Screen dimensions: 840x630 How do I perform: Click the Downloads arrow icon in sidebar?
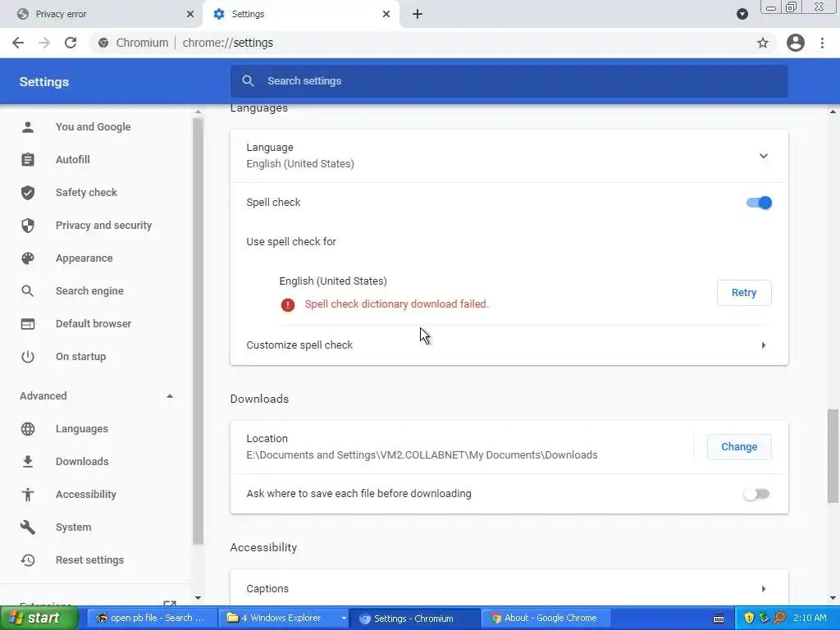pyautogui.click(x=28, y=461)
